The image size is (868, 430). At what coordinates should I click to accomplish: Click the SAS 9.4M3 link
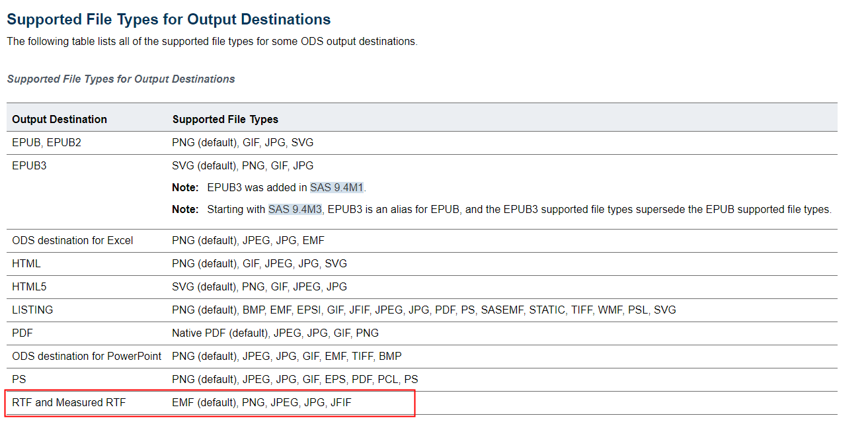(295, 209)
